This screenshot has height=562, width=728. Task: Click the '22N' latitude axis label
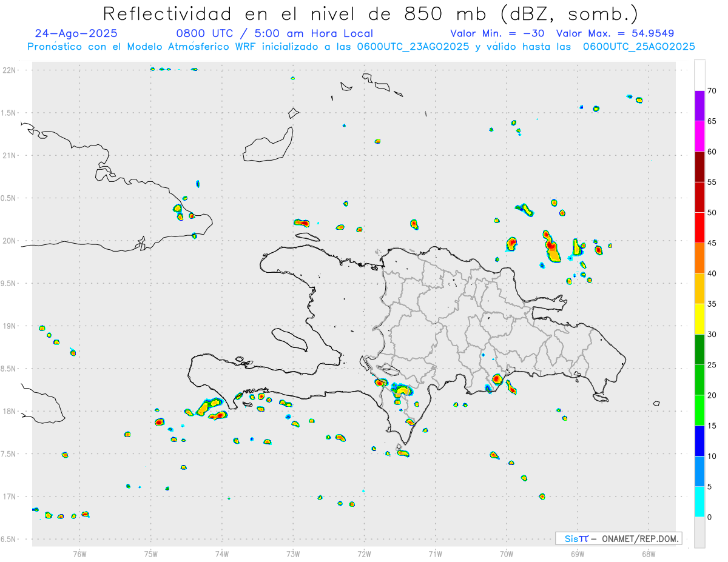click(9, 70)
